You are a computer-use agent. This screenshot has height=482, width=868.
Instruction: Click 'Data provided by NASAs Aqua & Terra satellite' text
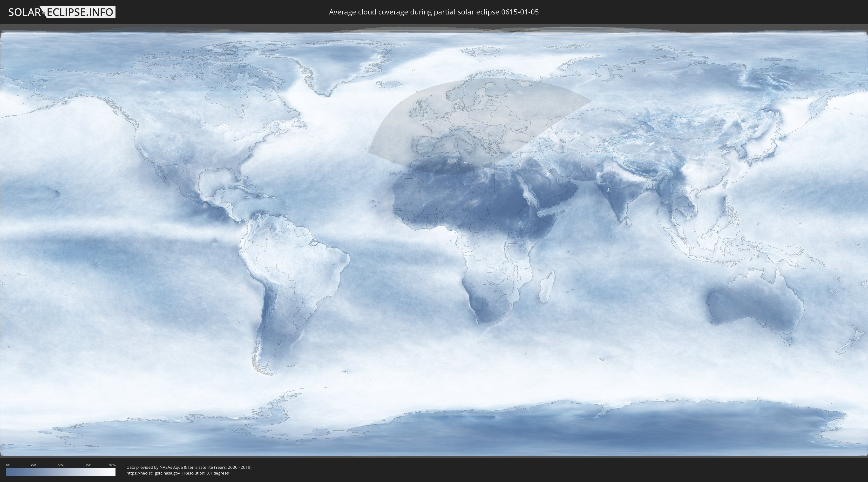[x=170, y=467]
